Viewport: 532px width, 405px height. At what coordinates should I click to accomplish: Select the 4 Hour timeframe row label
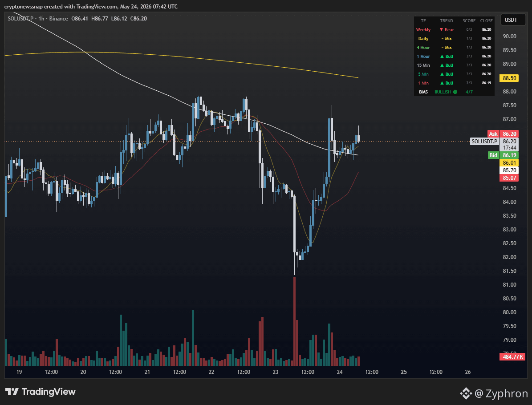point(423,48)
